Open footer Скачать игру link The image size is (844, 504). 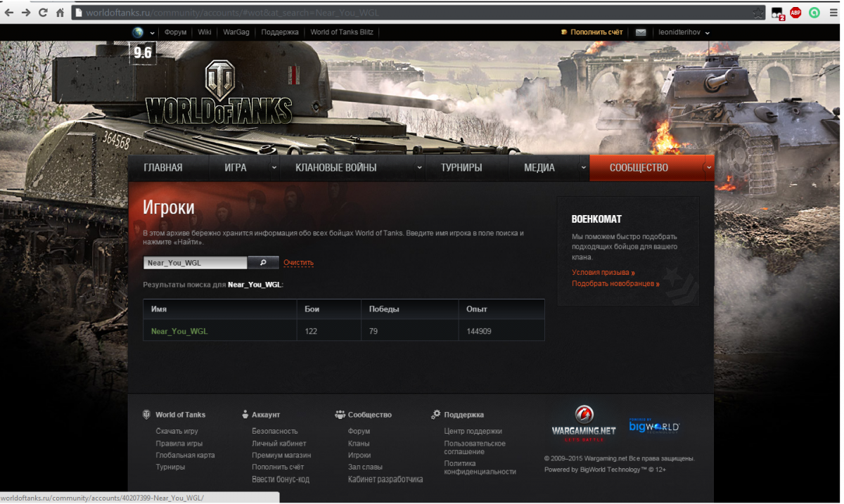177,431
